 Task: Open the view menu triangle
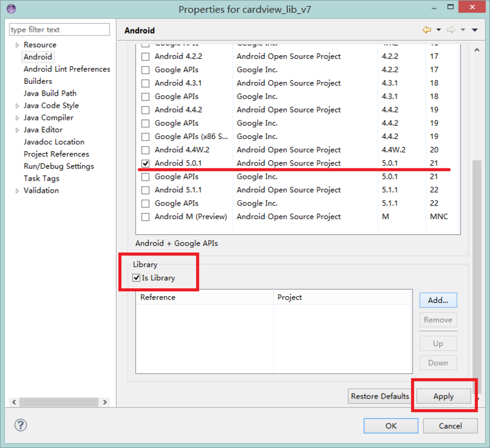pyautogui.click(x=475, y=30)
